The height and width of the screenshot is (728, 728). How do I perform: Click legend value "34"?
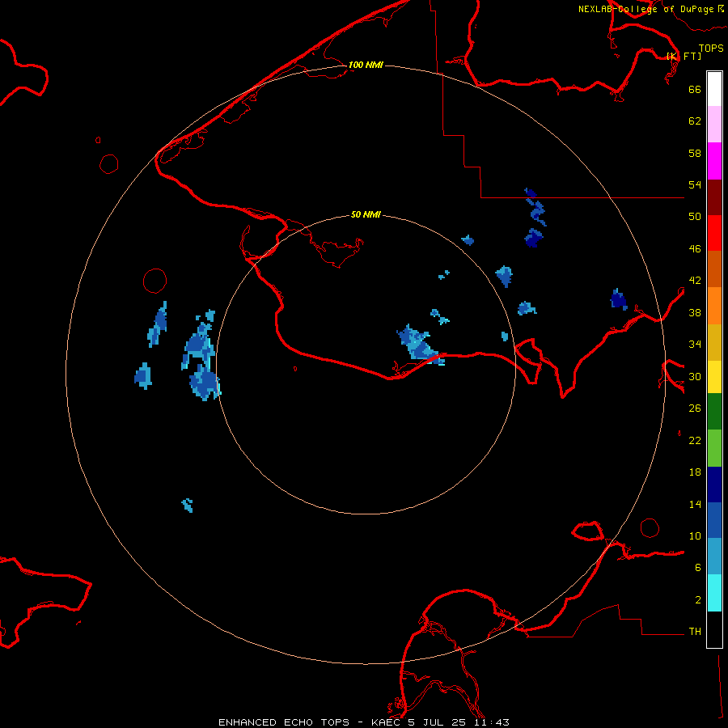[x=695, y=345]
